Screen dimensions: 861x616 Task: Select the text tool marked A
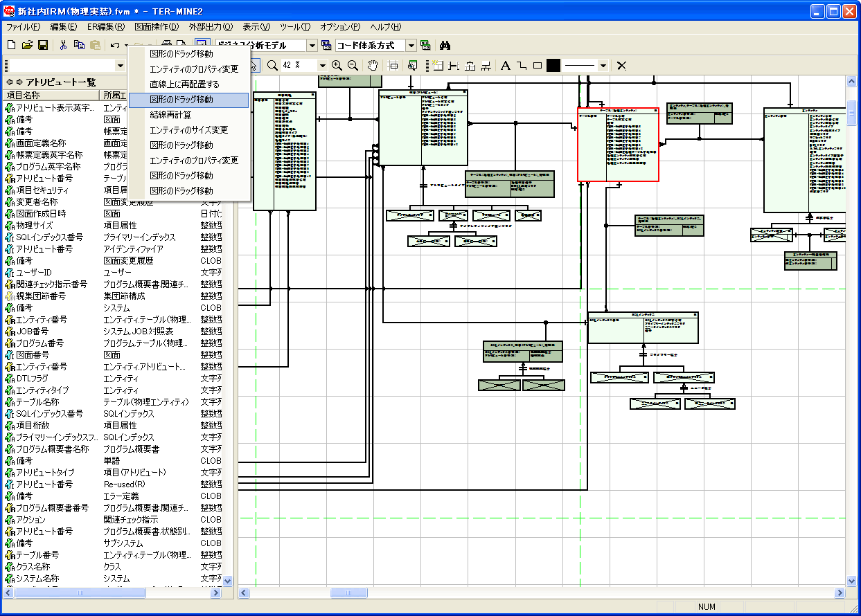pos(506,65)
